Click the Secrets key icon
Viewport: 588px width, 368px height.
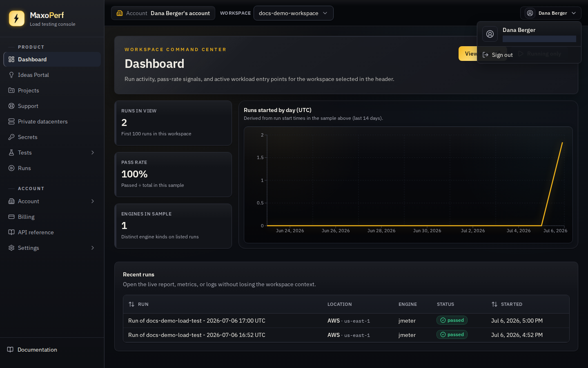(11, 137)
